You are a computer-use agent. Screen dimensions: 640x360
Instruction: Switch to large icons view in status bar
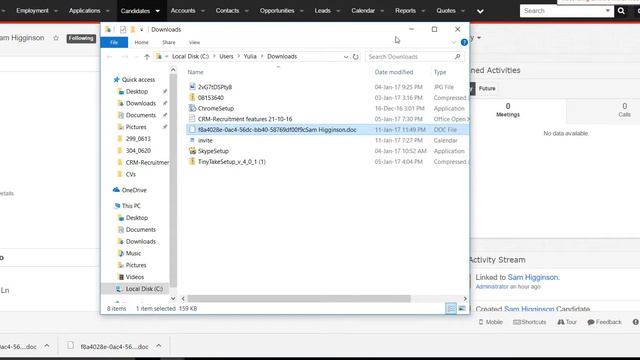coord(462,309)
